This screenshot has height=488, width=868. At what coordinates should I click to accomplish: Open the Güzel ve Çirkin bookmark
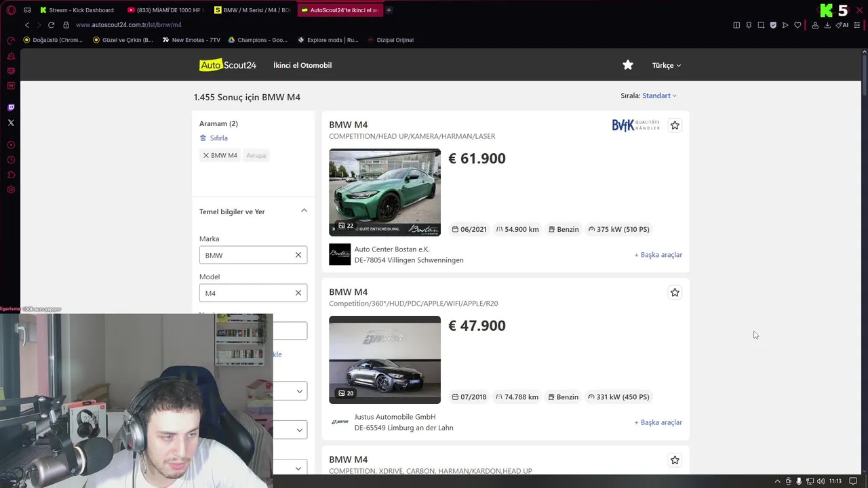tap(122, 40)
